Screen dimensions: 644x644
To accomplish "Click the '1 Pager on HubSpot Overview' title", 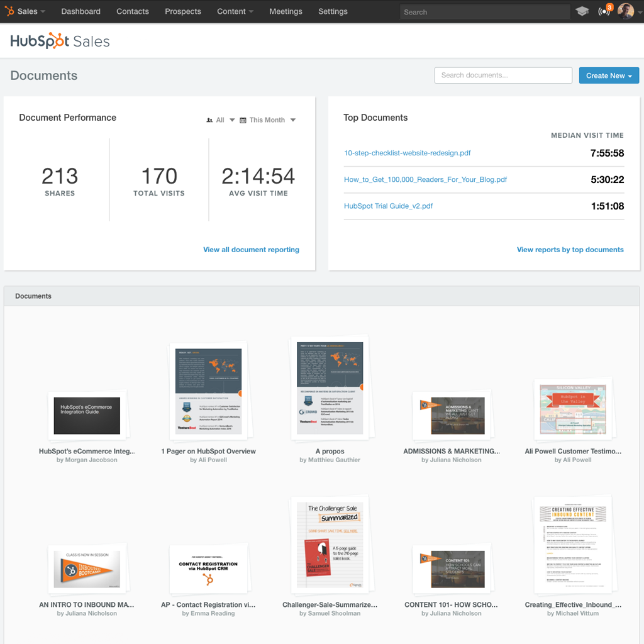I will pos(209,452).
